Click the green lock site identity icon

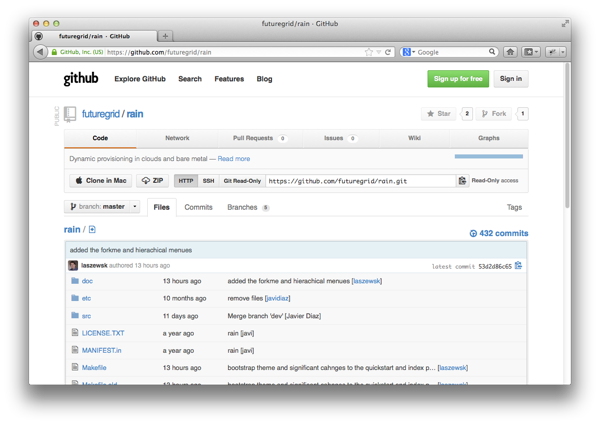[54, 52]
